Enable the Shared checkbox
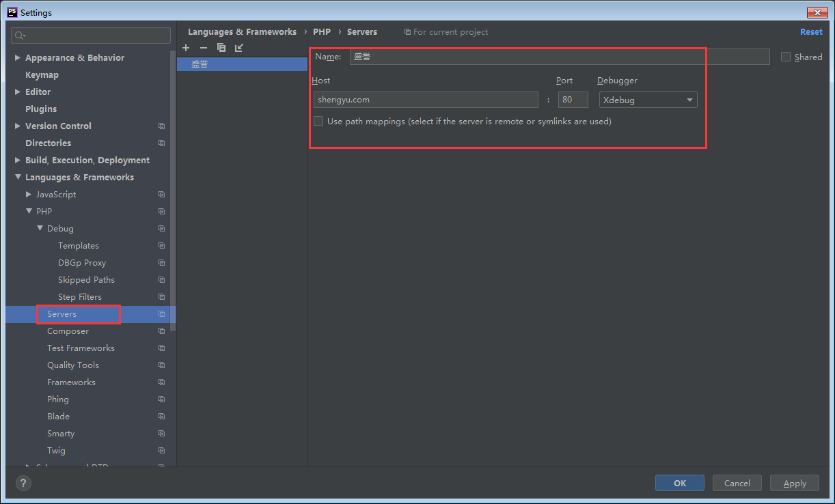Screen dimensions: 835x504 point(786,57)
